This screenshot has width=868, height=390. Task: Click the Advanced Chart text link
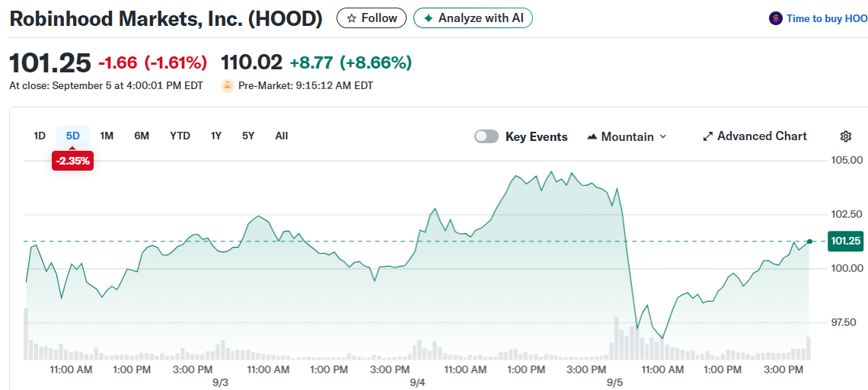pos(761,136)
